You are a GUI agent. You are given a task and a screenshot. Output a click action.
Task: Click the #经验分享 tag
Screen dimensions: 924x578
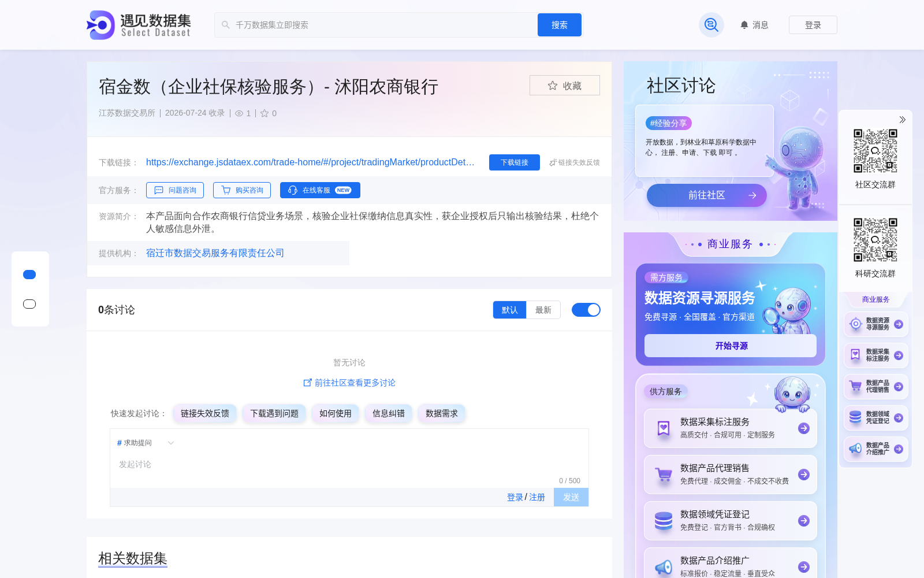pyautogui.click(x=669, y=123)
